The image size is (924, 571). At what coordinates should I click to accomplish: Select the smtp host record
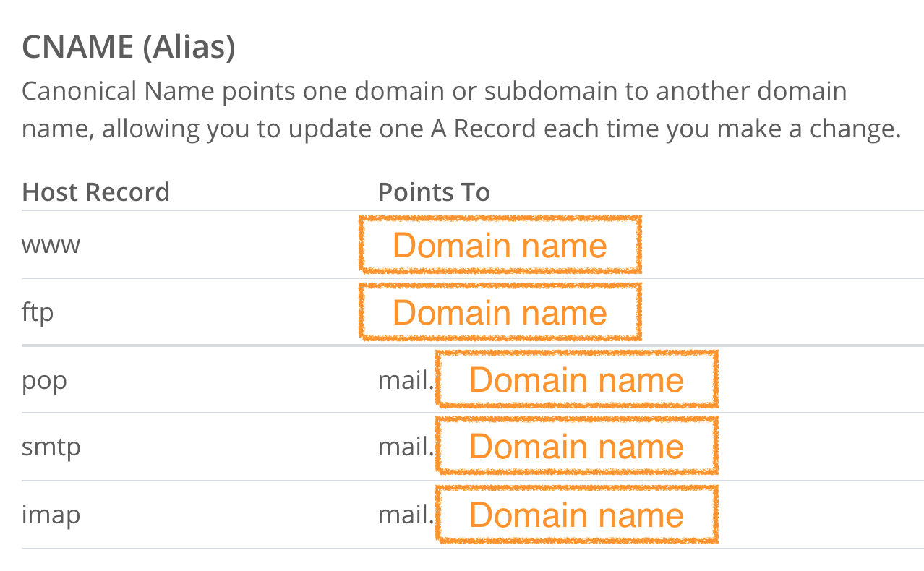click(51, 447)
